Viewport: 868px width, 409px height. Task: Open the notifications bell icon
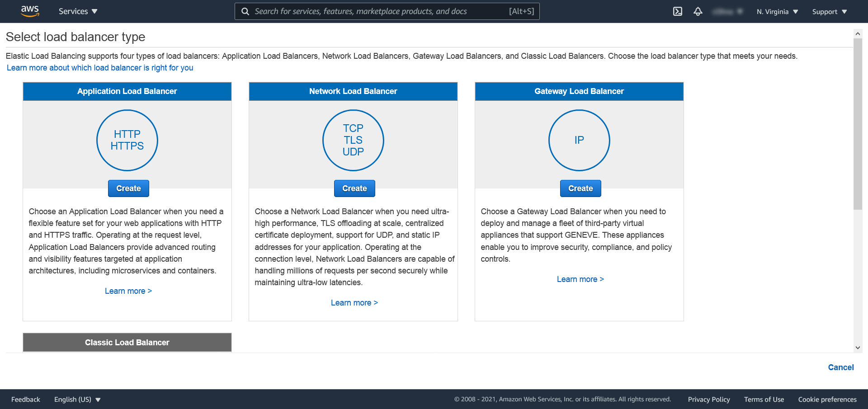point(698,11)
